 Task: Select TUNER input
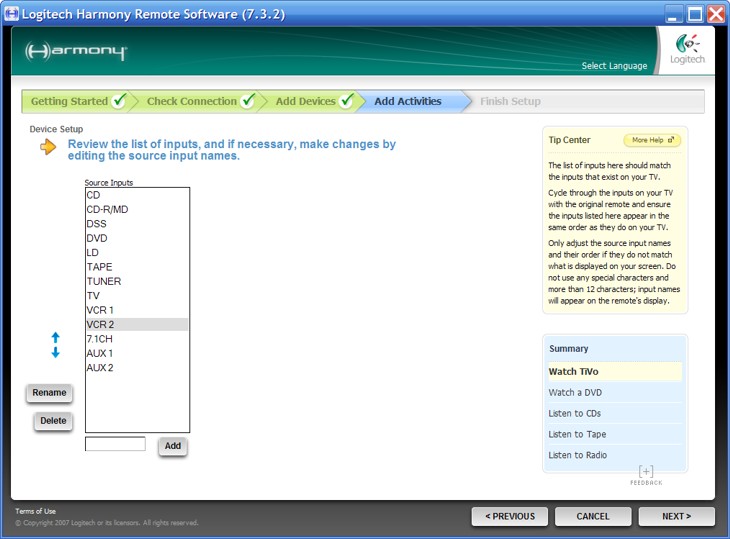tap(137, 282)
